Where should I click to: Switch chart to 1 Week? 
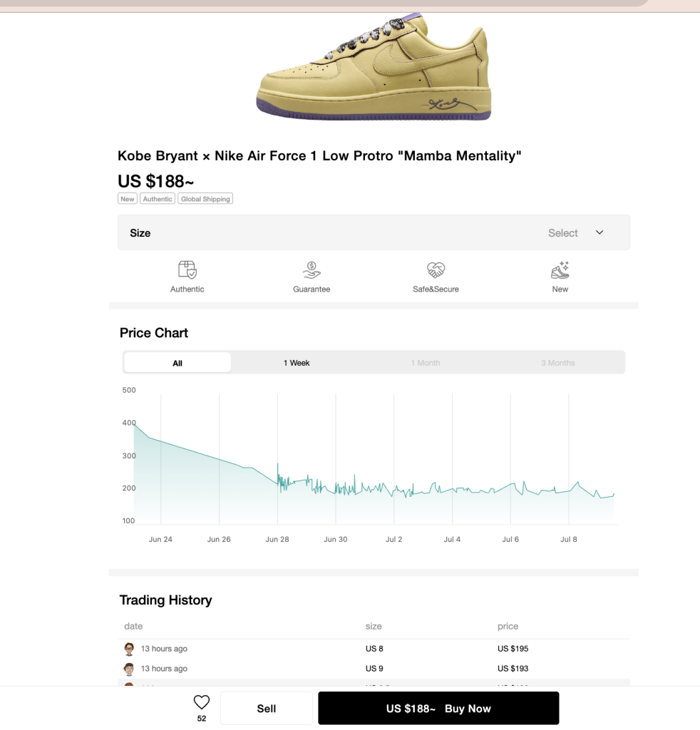click(297, 363)
